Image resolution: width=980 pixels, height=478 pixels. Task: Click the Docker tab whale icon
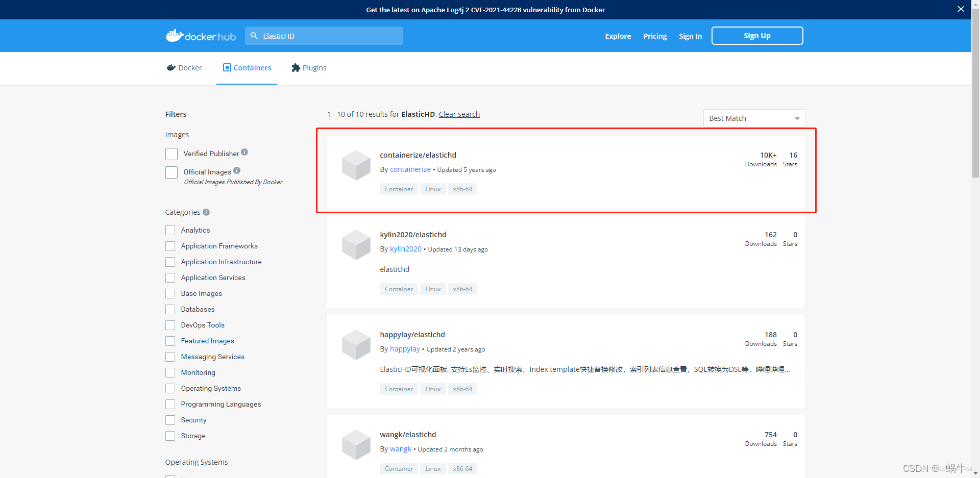click(x=171, y=67)
